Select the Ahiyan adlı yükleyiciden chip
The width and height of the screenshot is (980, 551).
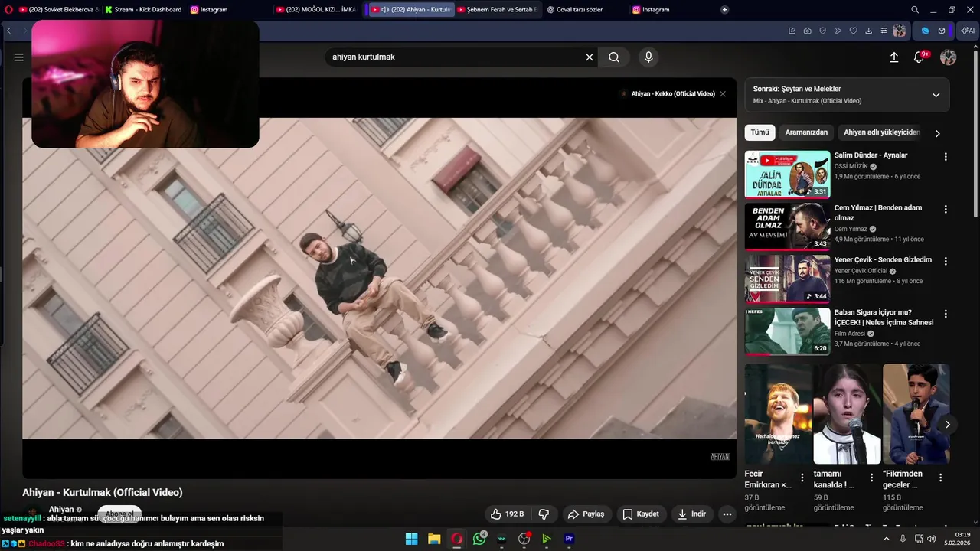(x=881, y=132)
